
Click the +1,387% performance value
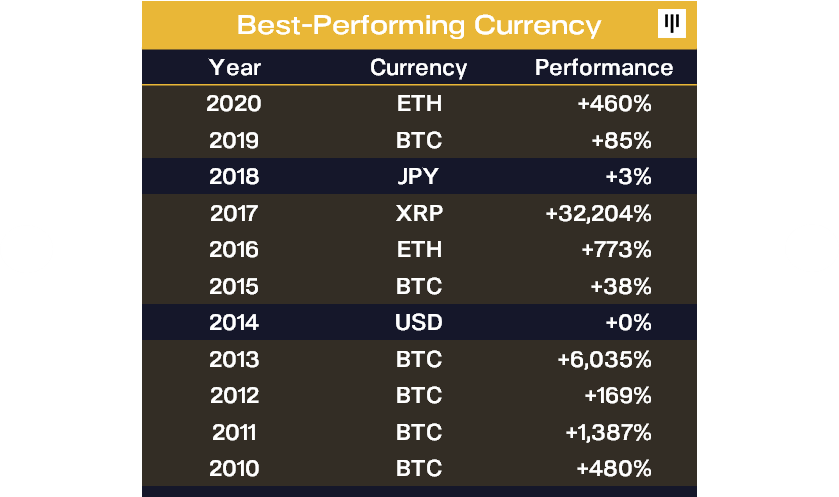[x=608, y=432]
